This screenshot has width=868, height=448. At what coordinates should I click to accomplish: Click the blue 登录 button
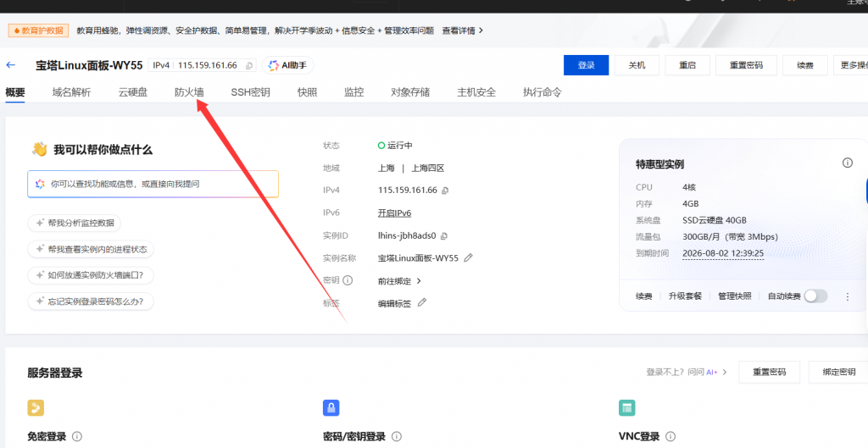(587, 65)
